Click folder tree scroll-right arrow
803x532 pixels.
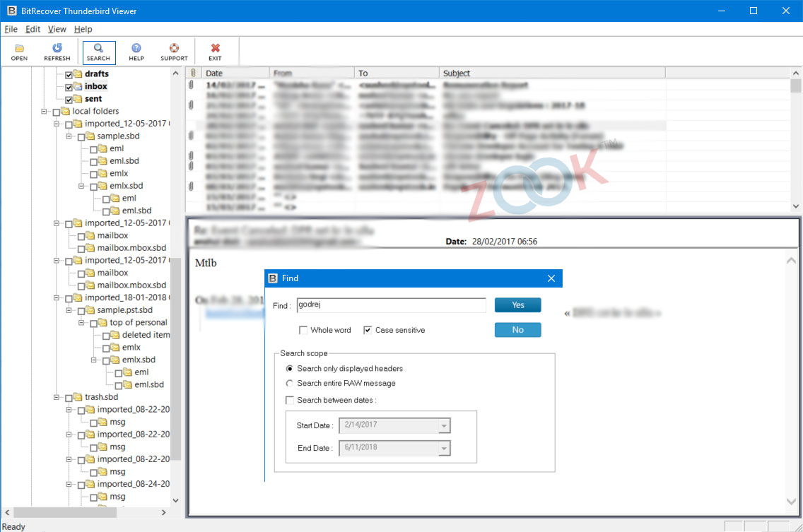click(x=163, y=512)
